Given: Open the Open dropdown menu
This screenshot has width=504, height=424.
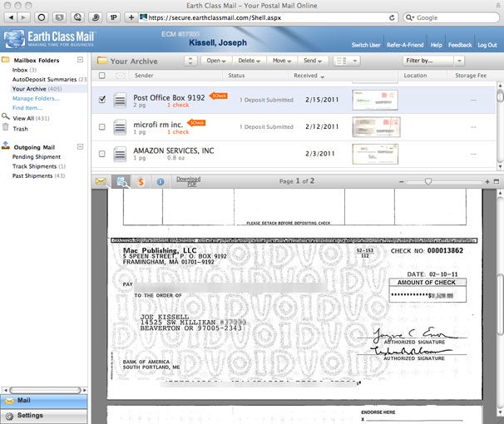Looking at the screenshot, I should click(x=216, y=61).
